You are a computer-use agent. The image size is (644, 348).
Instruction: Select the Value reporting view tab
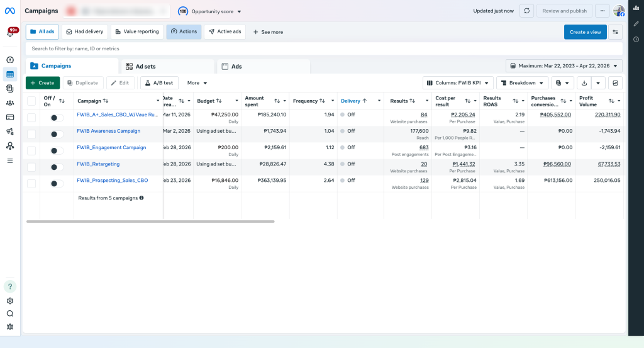click(x=136, y=31)
